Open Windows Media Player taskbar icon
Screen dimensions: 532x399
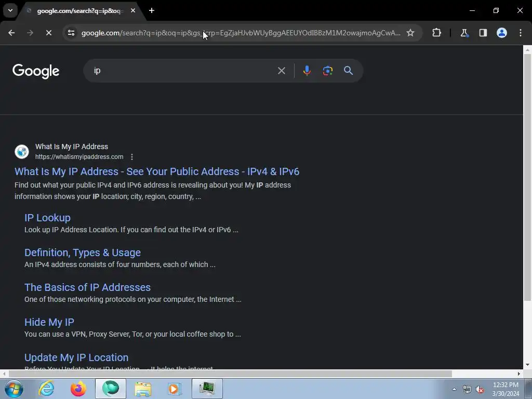coord(175,389)
